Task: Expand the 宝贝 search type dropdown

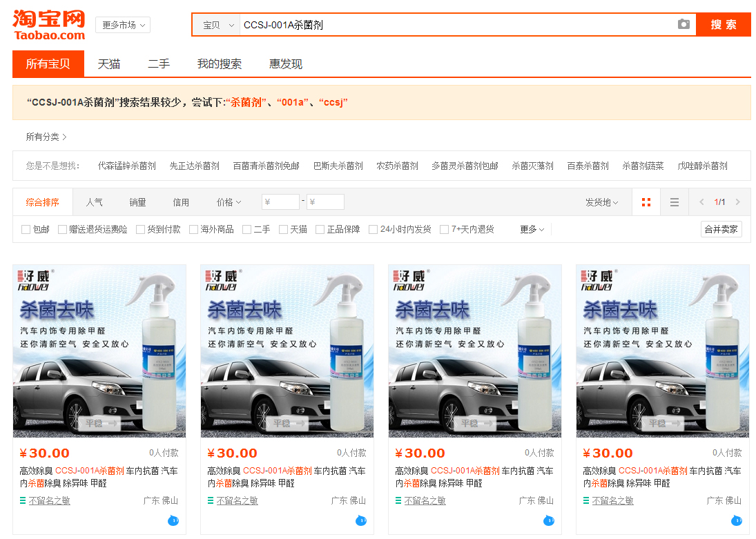Action: [217, 25]
